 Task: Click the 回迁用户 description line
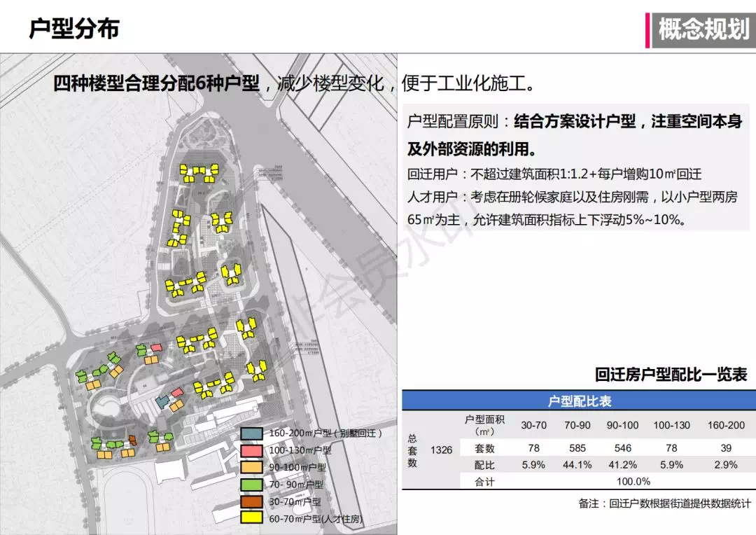pos(554,174)
